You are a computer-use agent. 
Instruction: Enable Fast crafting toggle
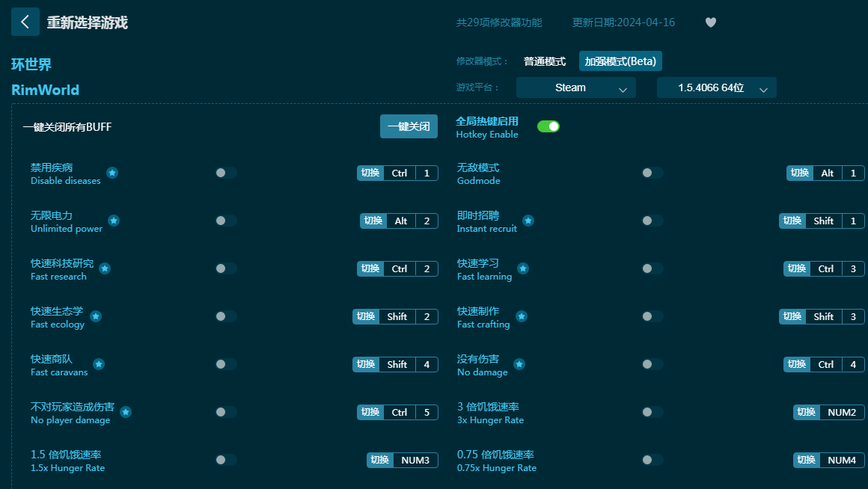coord(652,316)
